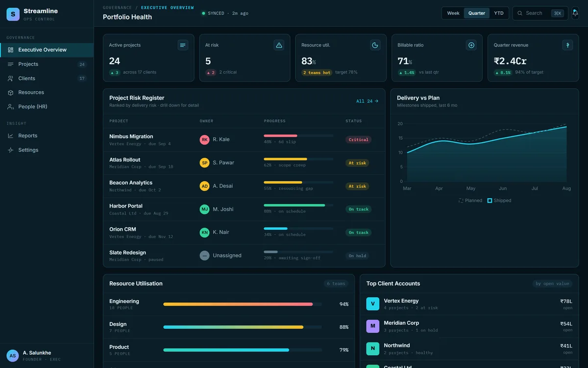Click the Resource util. pie icon
This screenshot has width=588, height=368.
(375, 45)
